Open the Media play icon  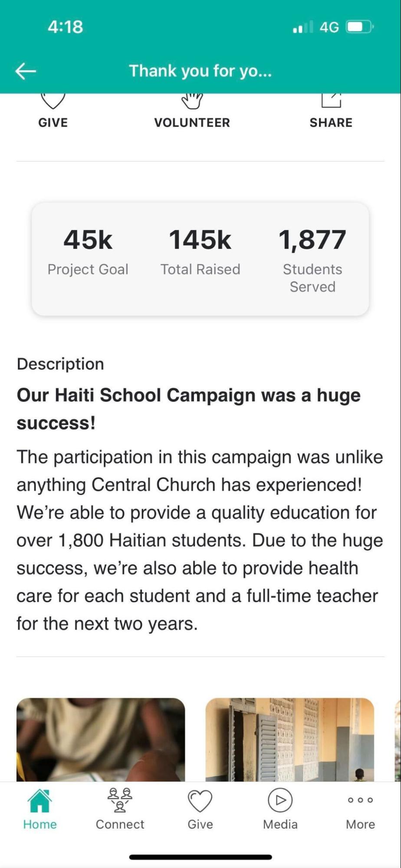[280, 800]
